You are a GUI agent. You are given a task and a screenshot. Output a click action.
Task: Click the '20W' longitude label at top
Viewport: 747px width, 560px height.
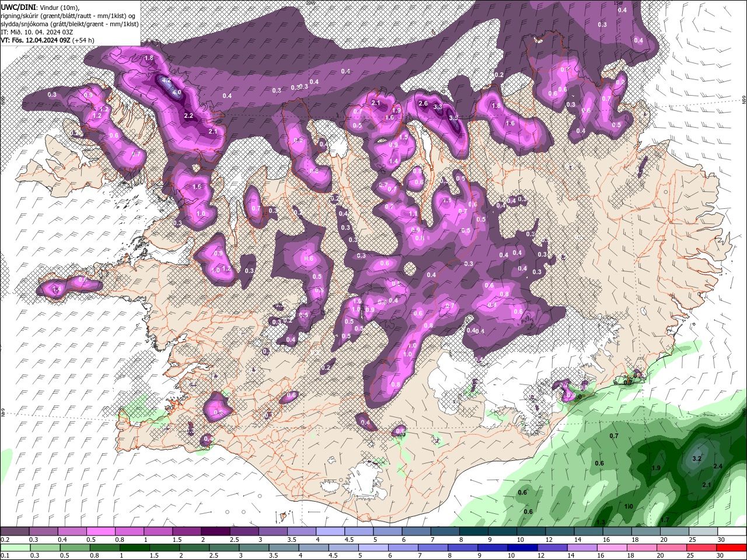pyautogui.click(x=310, y=3)
